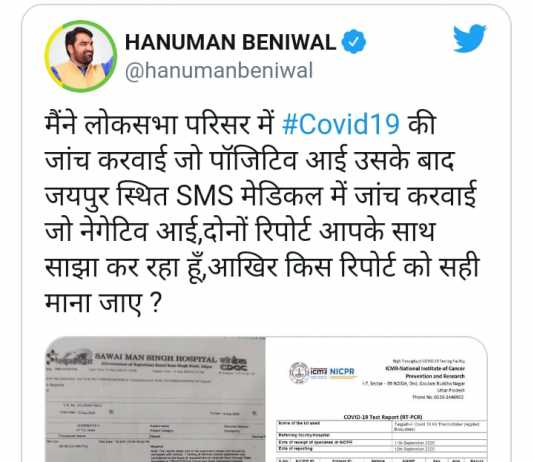
Task: Click the ICMR emblem in the report
Action: point(299,372)
